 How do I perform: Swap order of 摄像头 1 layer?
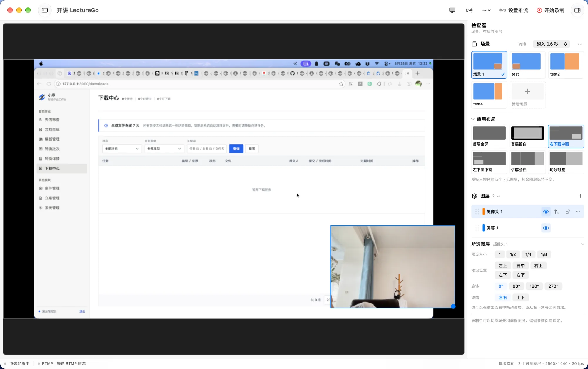(x=557, y=212)
